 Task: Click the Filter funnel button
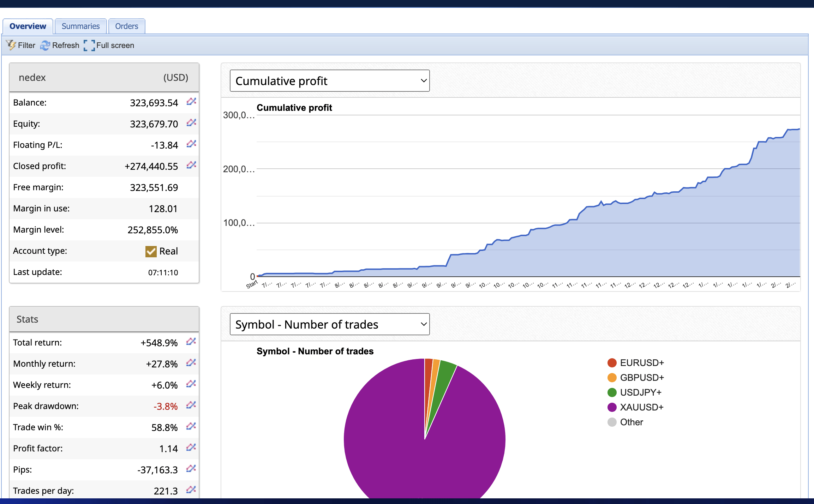coord(21,45)
